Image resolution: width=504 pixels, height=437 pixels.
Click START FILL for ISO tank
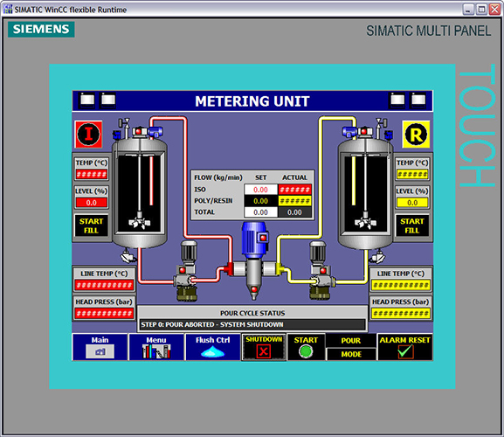pyautogui.click(x=92, y=225)
